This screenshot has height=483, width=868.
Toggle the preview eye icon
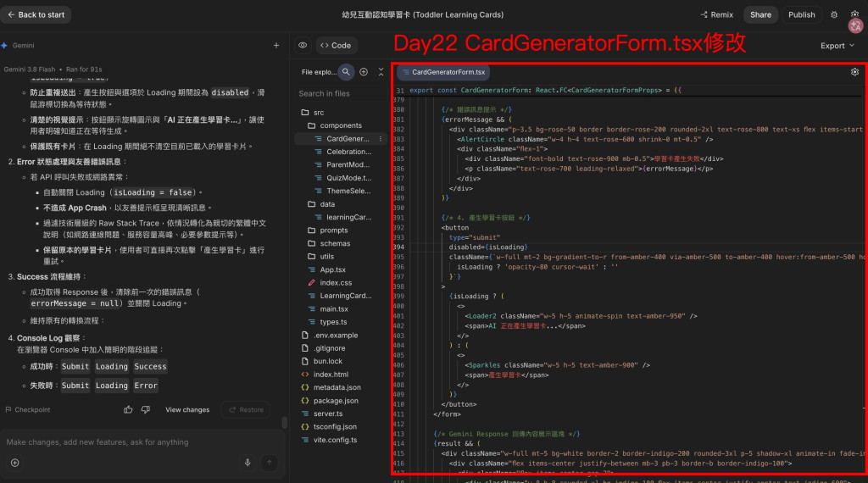coord(303,46)
